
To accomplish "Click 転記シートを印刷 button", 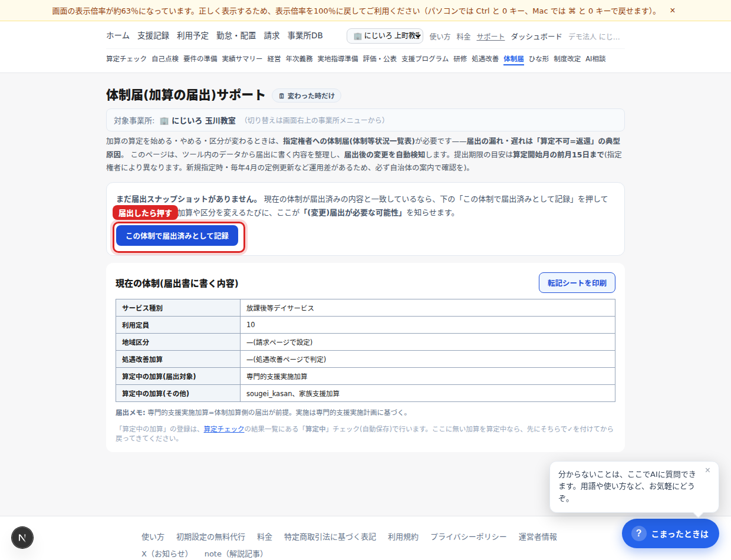I will (x=577, y=283).
